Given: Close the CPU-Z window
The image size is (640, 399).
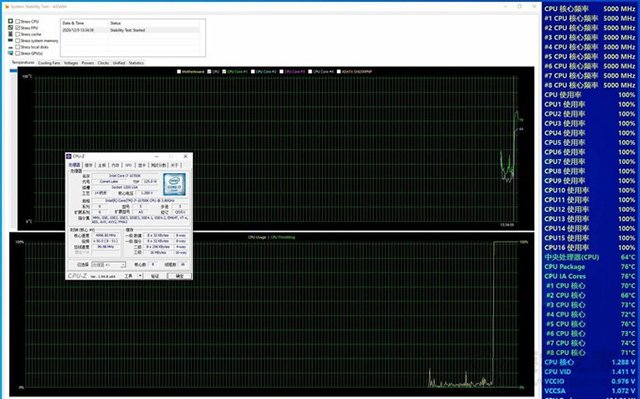Looking at the screenshot, I should point(186,156).
